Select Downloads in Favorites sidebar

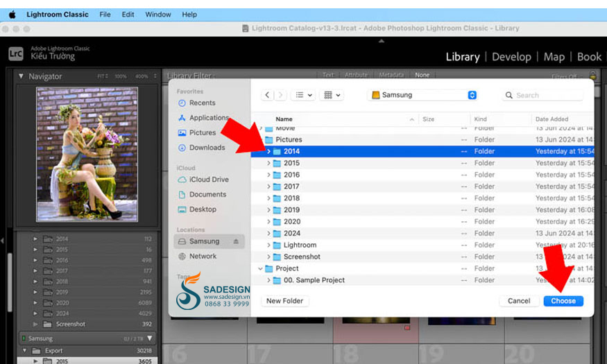[207, 148]
